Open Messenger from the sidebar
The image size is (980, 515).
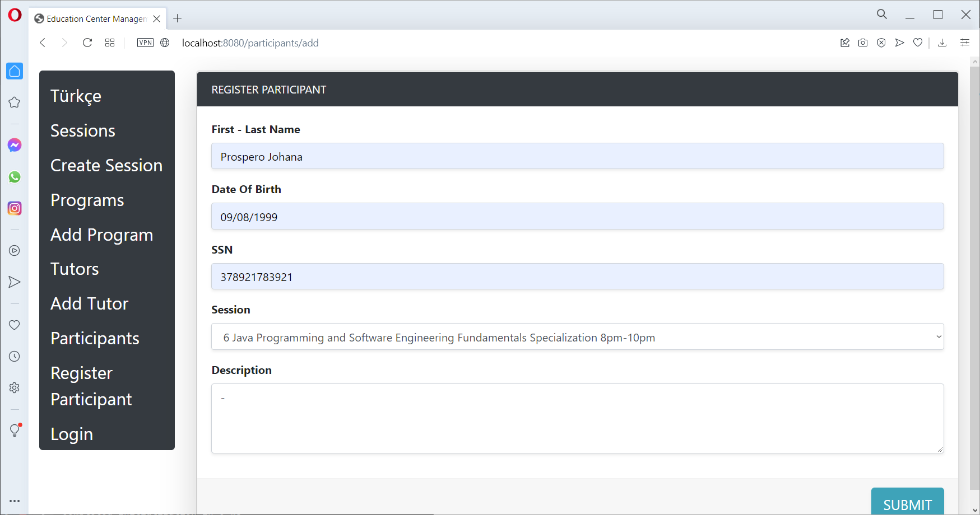point(14,144)
